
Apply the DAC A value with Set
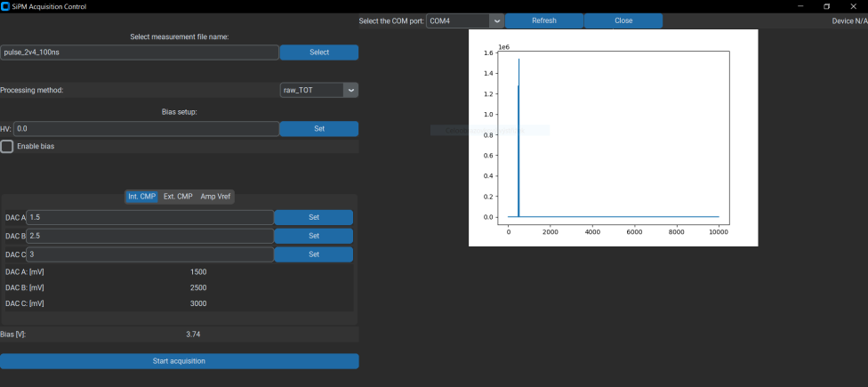(313, 217)
